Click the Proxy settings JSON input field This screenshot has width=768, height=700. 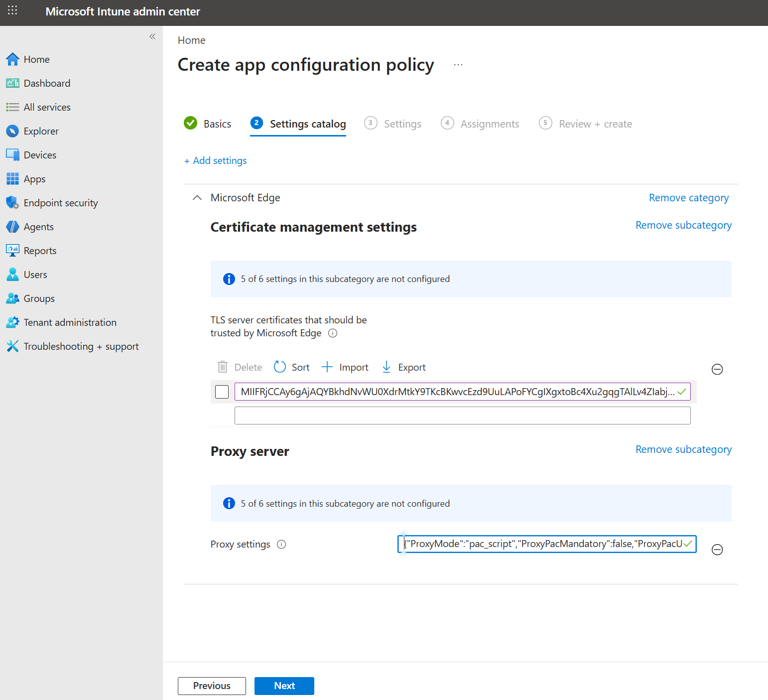point(547,544)
